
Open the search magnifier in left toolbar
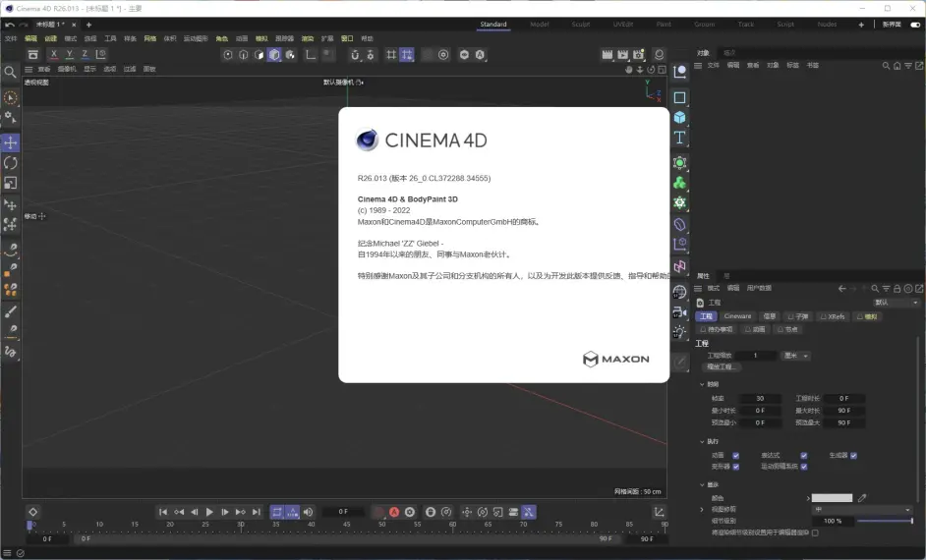[10, 73]
